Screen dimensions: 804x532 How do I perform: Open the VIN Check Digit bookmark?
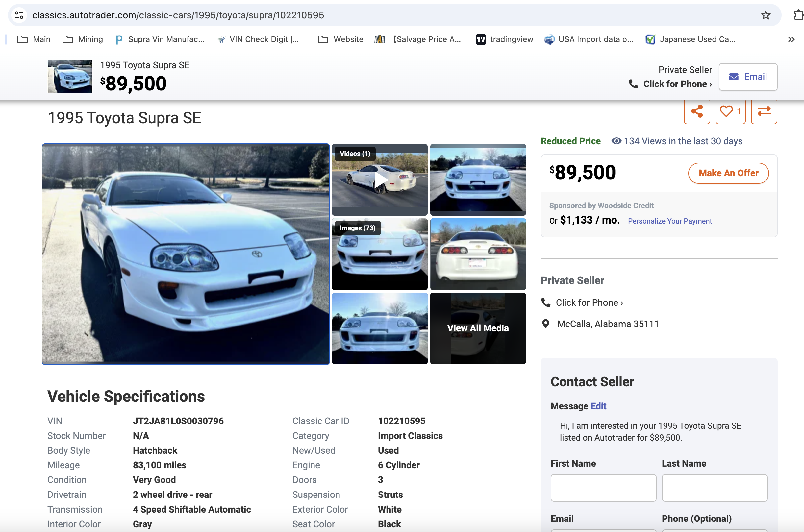(257, 39)
